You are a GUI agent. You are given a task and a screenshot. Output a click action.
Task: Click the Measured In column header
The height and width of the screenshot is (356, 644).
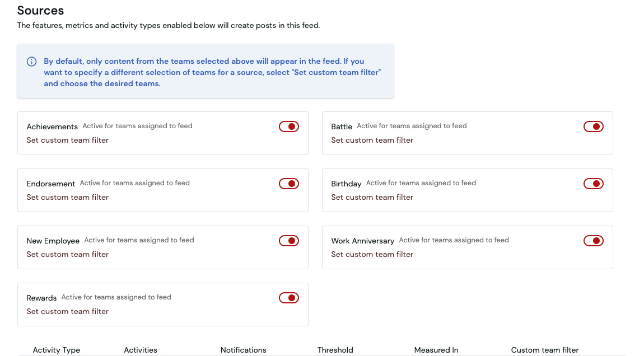click(436, 350)
